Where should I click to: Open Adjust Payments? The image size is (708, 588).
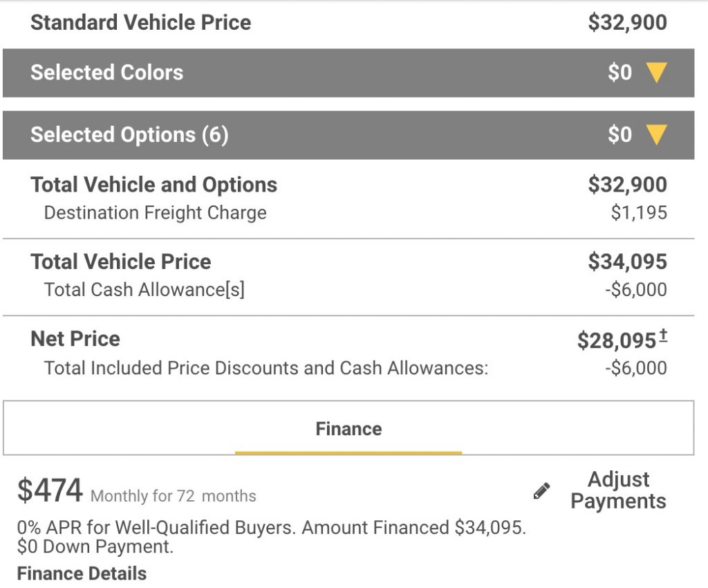[x=618, y=490]
